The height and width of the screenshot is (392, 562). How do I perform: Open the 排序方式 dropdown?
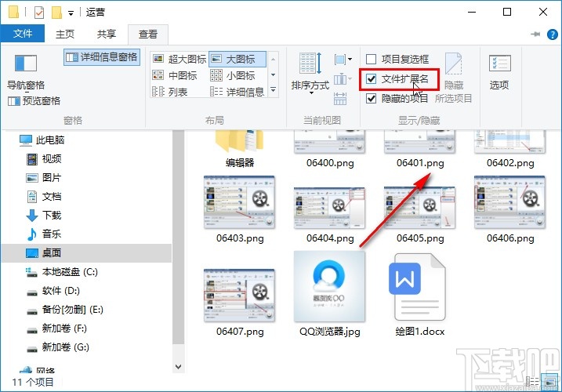point(310,74)
